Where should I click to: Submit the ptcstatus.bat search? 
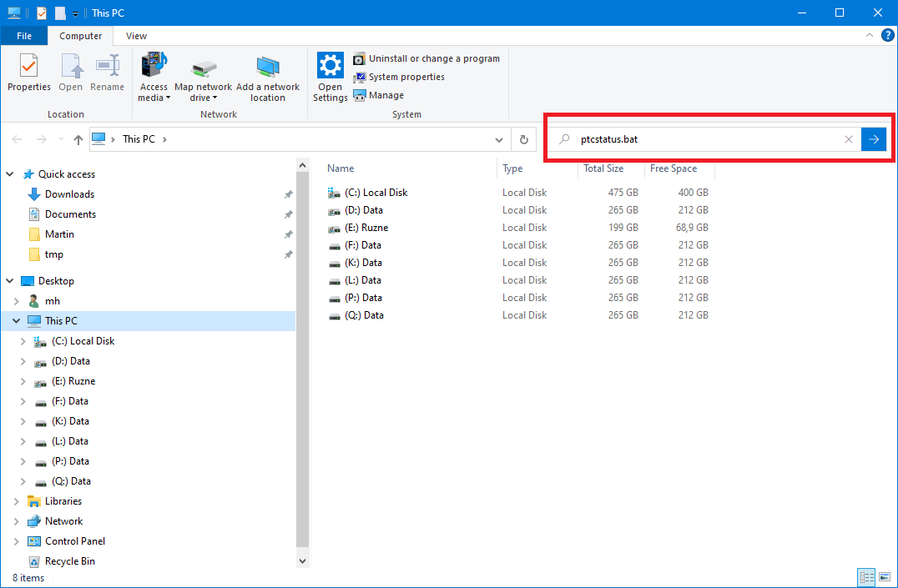pyautogui.click(x=873, y=139)
